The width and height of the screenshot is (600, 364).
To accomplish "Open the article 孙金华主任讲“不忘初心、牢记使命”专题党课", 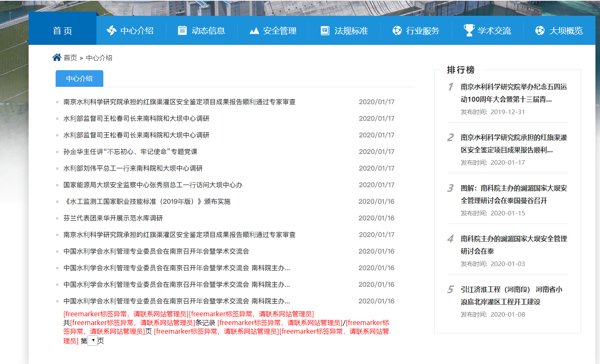I will tap(130, 151).
